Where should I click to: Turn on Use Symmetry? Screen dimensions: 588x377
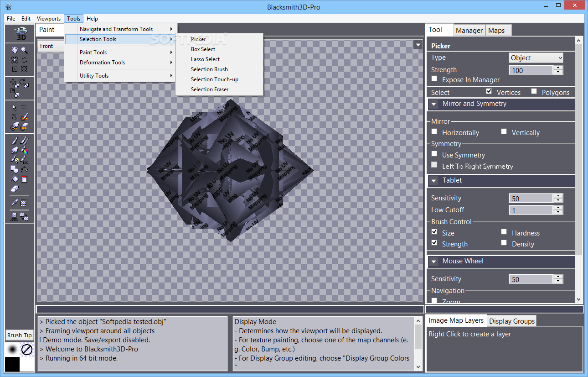click(x=434, y=154)
